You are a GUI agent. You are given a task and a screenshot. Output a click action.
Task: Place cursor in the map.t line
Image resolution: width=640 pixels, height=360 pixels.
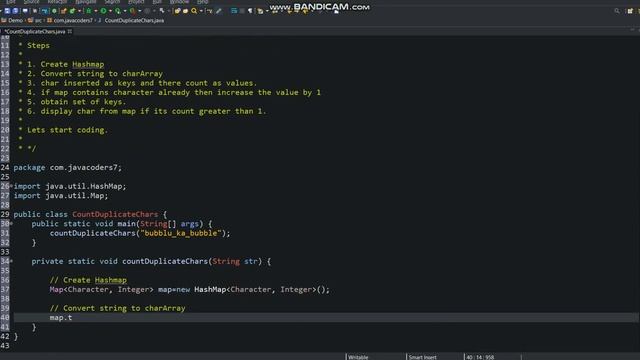click(327, 318)
